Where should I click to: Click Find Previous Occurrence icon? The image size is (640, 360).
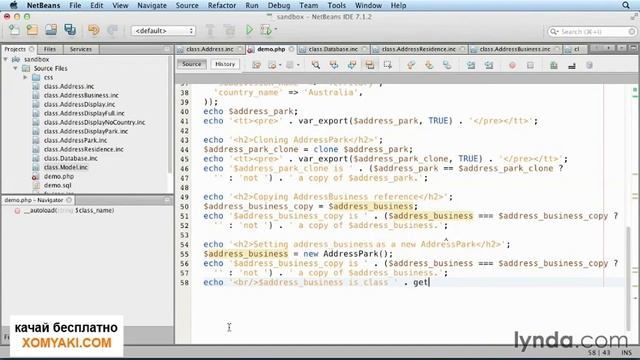[334, 65]
